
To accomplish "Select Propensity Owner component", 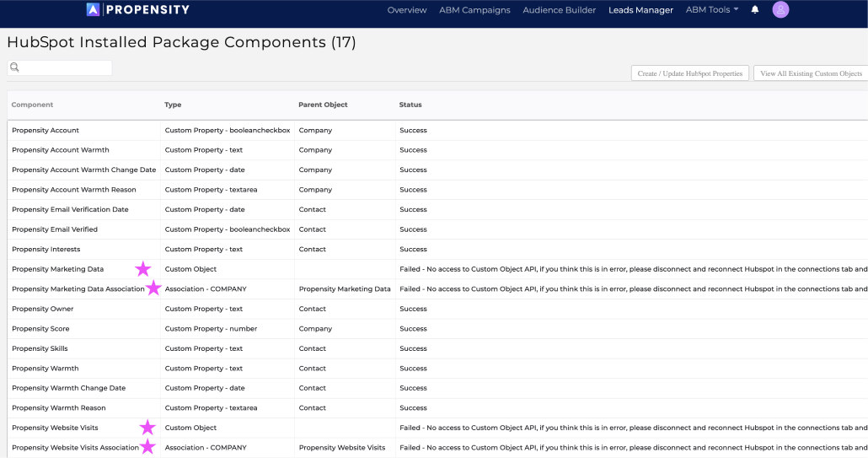I will tap(43, 309).
